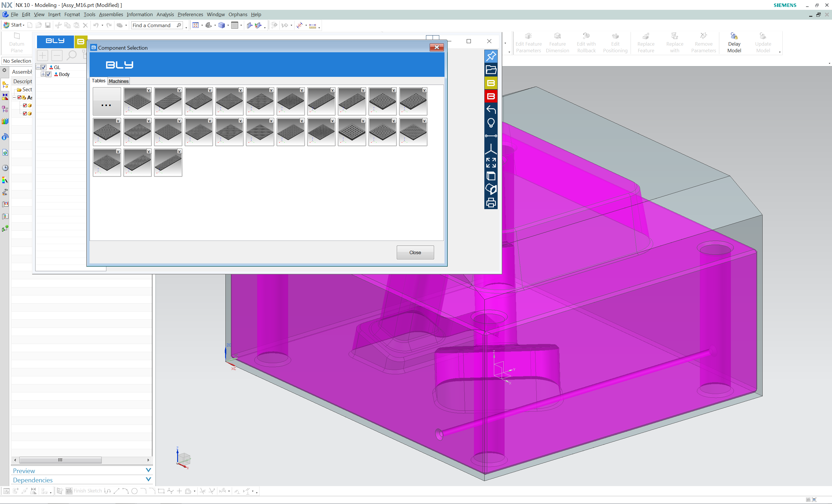Expand the Preview section chevron
Screen dimensions: 832x504
[x=148, y=470]
